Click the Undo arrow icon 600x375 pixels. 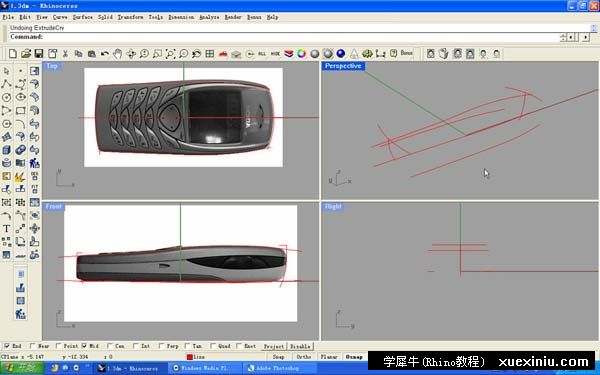104,54
